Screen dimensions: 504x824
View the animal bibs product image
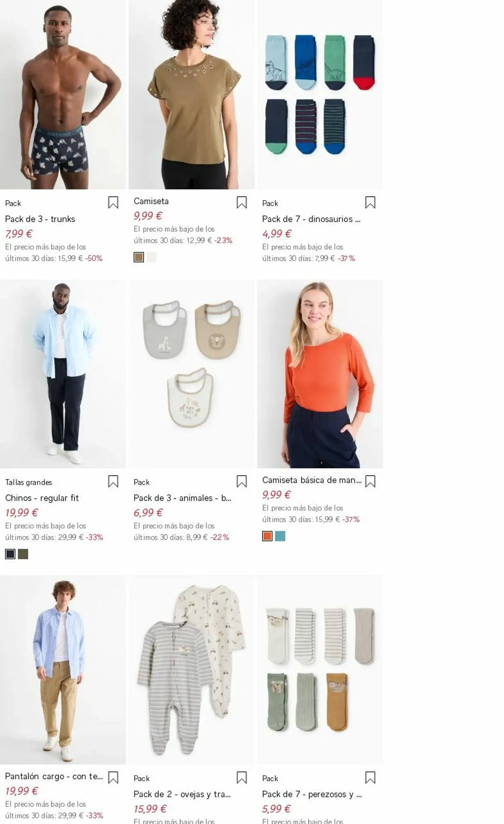192,374
